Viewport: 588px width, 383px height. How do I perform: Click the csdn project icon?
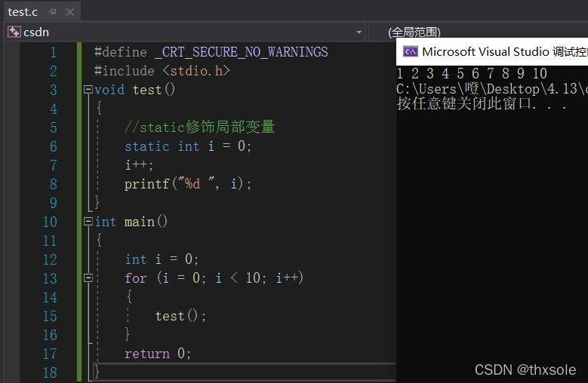pos(14,32)
